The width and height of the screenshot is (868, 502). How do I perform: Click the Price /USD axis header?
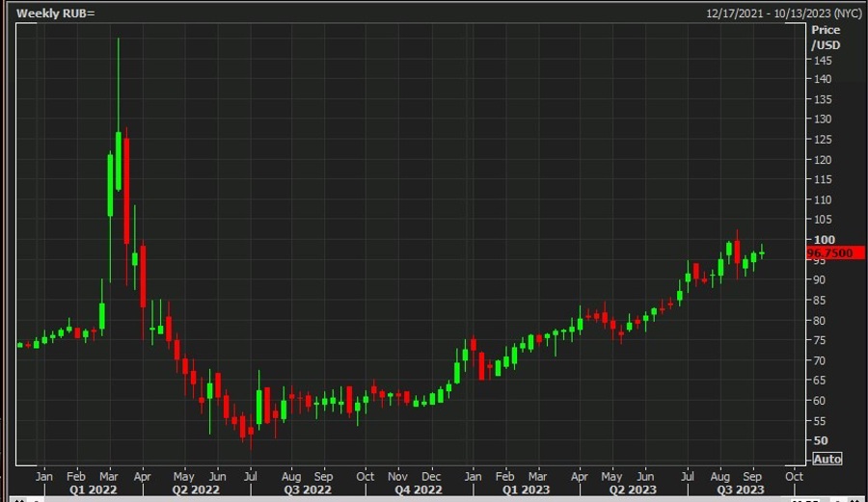826,38
